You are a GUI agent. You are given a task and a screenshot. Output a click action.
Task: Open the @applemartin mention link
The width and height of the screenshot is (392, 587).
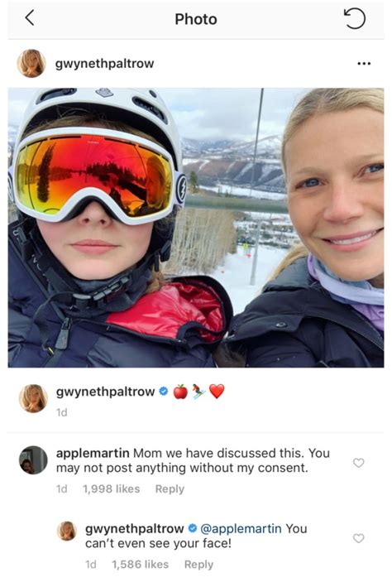pos(241,528)
